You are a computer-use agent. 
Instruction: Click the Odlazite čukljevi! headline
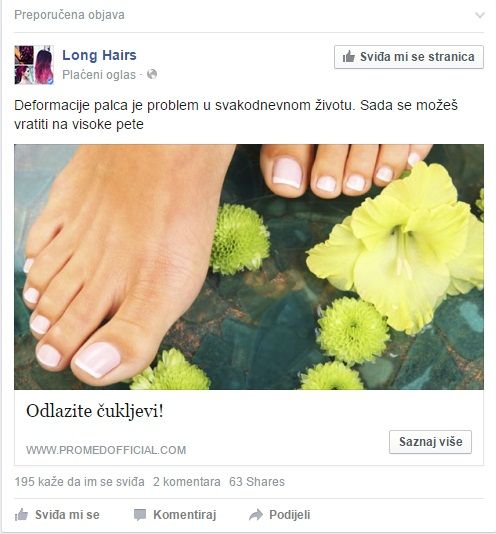click(95, 411)
